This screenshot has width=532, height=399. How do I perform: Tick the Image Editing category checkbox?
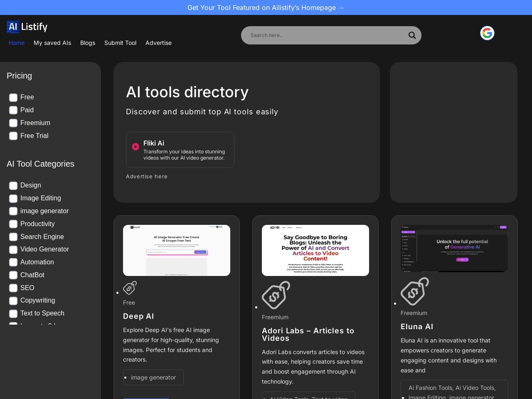click(13, 198)
